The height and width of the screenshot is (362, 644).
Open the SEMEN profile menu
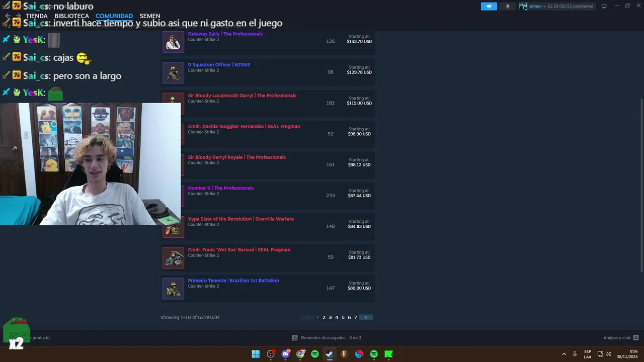150,16
